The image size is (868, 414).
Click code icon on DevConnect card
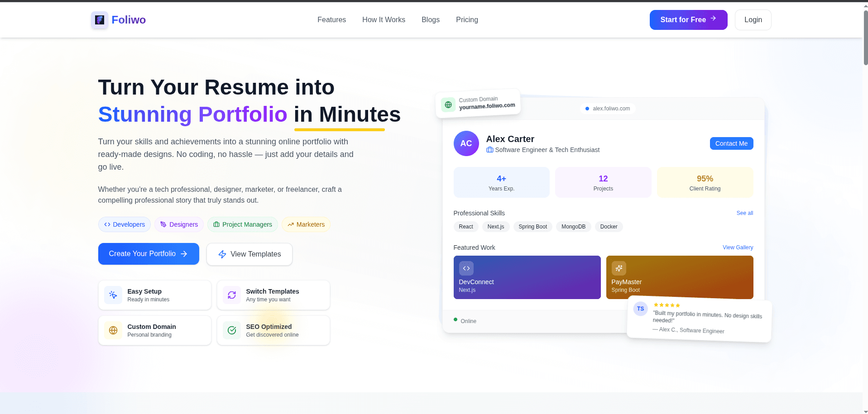coord(466,268)
